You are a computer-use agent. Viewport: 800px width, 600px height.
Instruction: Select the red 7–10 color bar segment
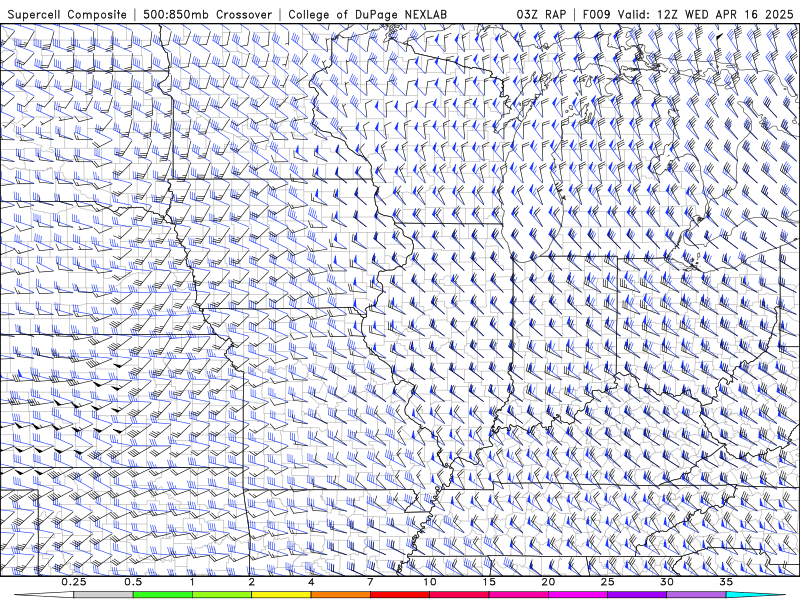click(399, 595)
